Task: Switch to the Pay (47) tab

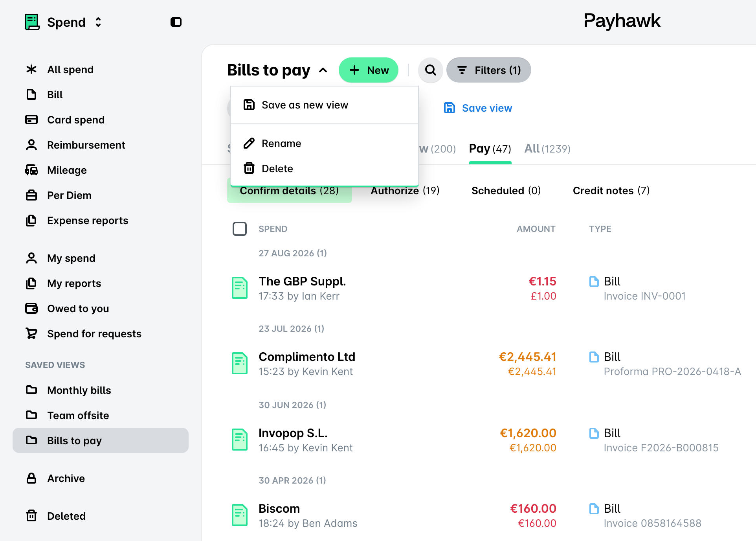Action: pyautogui.click(x=490, y=149)
